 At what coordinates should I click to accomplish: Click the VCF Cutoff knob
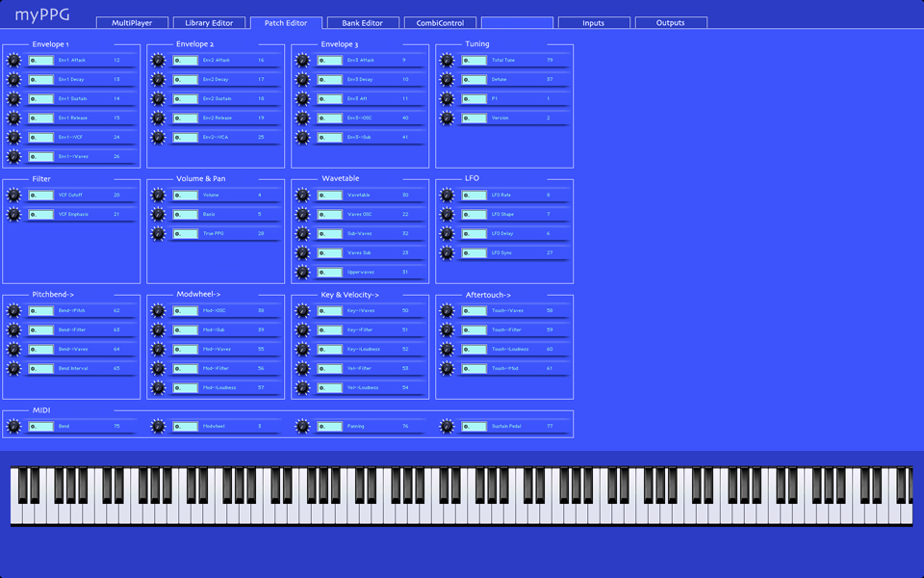[13, 196]
